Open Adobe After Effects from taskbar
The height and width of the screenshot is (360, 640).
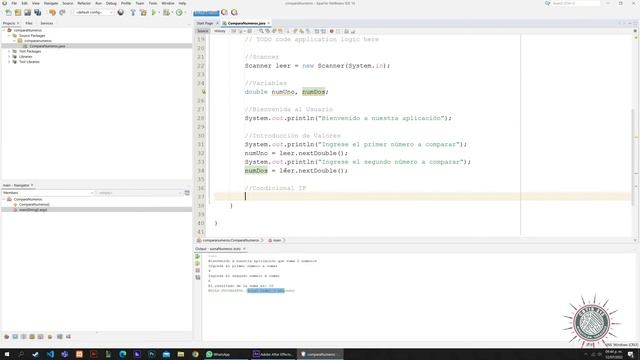(272, 354)
